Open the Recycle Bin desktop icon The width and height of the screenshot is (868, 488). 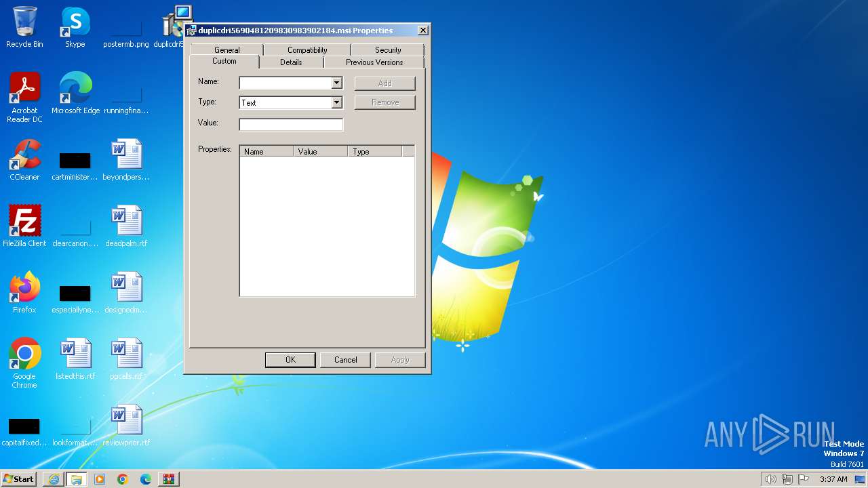(x=24, y=27)
